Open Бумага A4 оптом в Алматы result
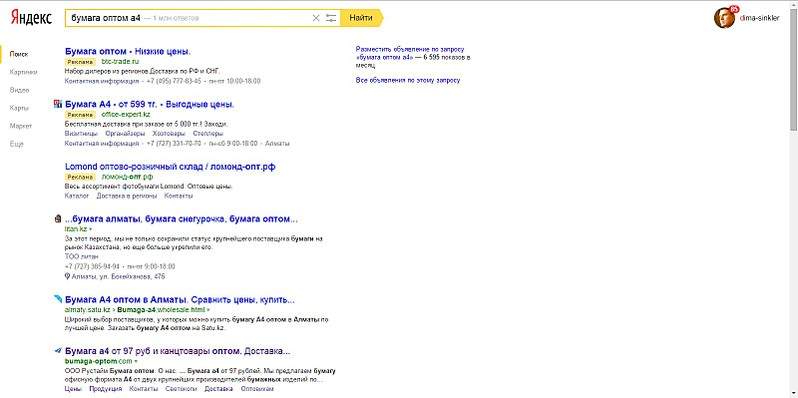The width and height of the screenshot is (798, 398). pyautogui.click(x=180, y=299)
